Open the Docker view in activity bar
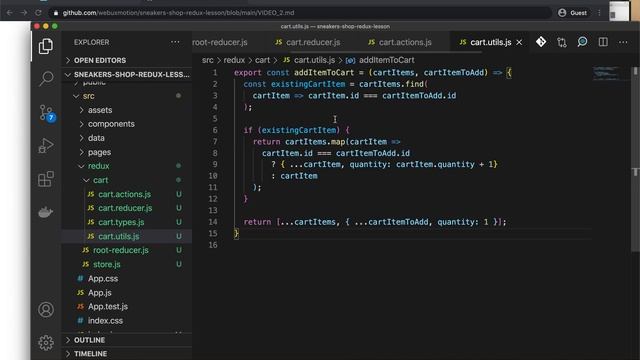 [46, 212]
